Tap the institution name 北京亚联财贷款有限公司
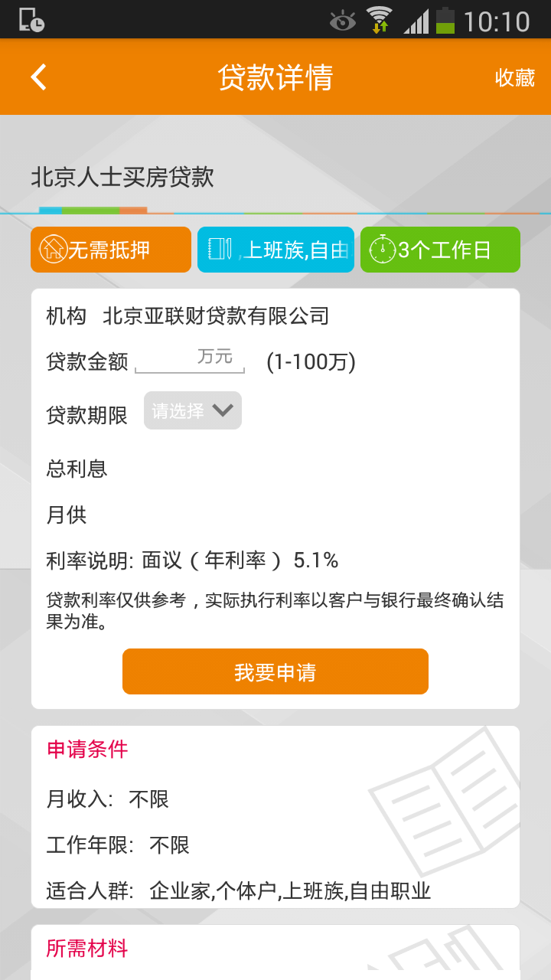 click(x=216, y=315)
